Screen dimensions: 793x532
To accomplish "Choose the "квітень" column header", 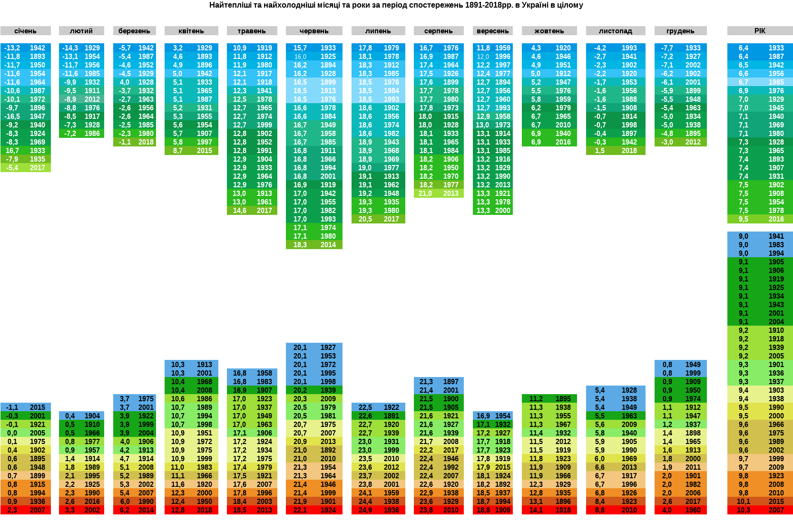I will point(191,31).
